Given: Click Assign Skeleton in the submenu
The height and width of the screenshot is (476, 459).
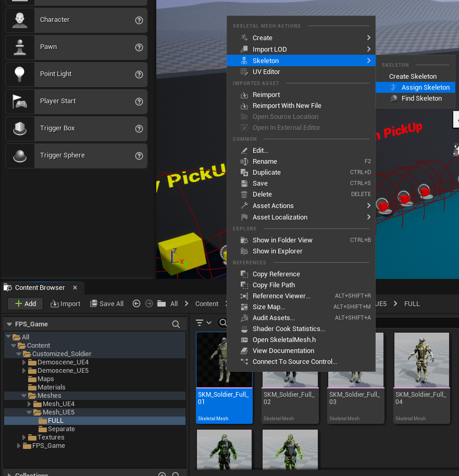Looking at the screenshot, I should coord(425,88).
